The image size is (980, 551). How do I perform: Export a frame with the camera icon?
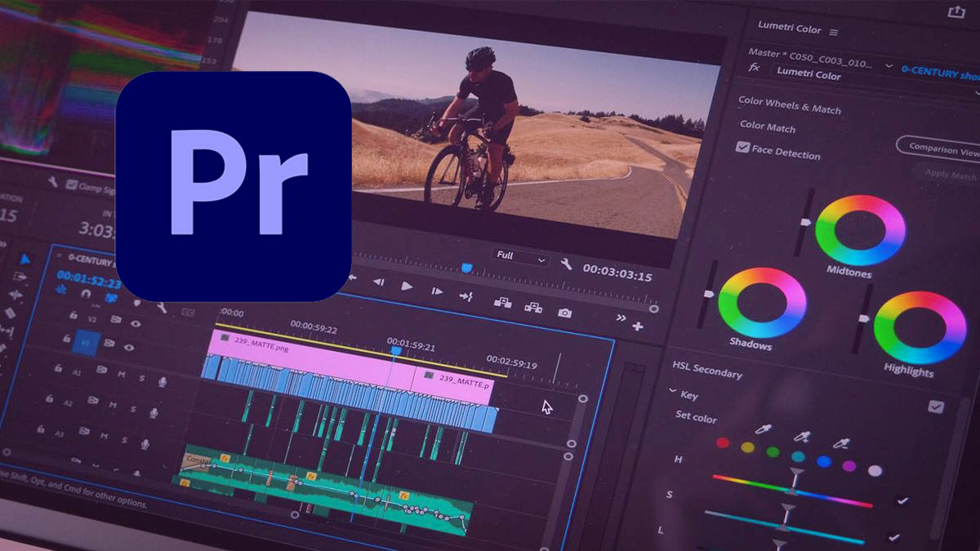point(564,312)
